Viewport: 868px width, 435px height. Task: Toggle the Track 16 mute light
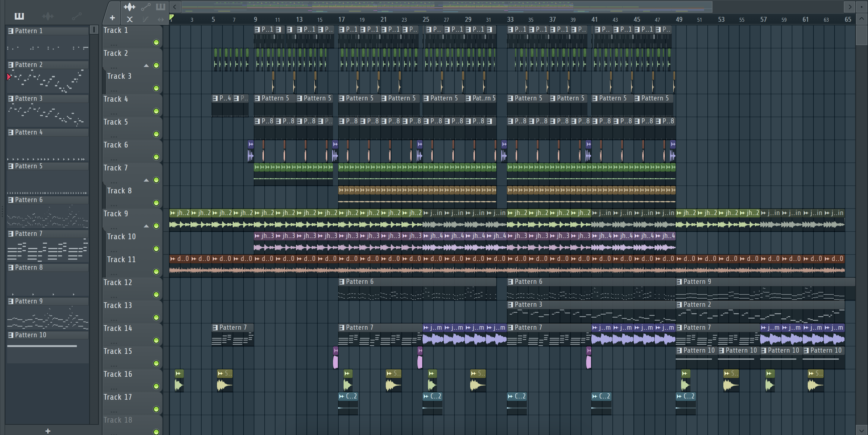pos(156,386)
